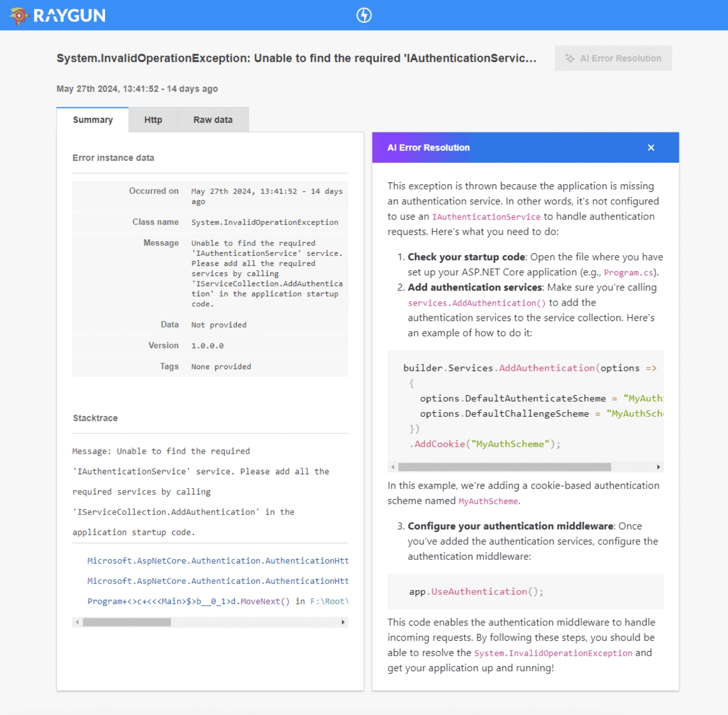Click the 'Error instance data' heading

tap(113, 158)
